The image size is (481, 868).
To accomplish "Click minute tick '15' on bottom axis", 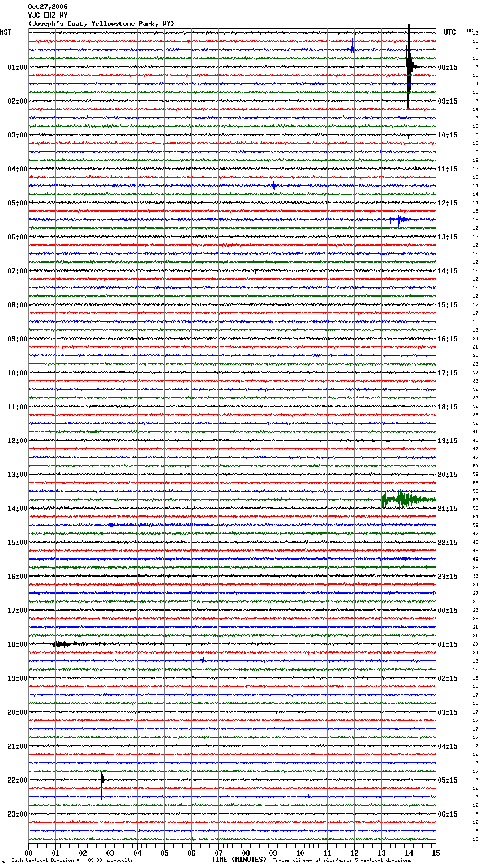I will click(x=435, y=853).
